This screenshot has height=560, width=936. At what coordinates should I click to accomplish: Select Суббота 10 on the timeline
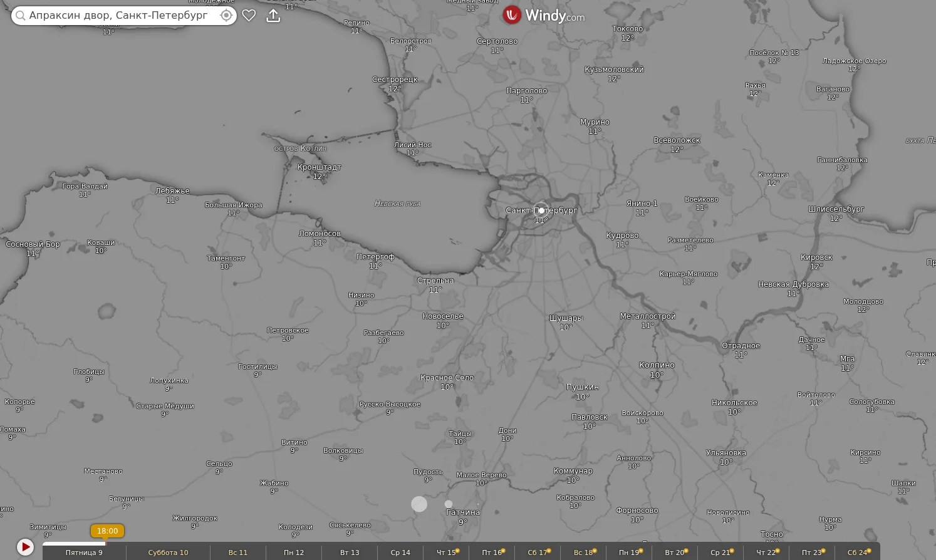[168, 552]
